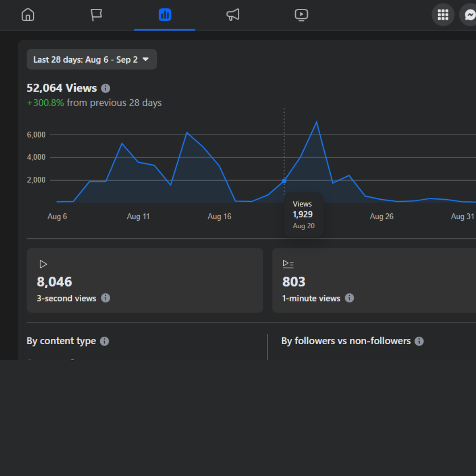Click the By followers vs non-followers heading
Image resolution: width=476 pixels, height=476 pixels.
(346, 341)
